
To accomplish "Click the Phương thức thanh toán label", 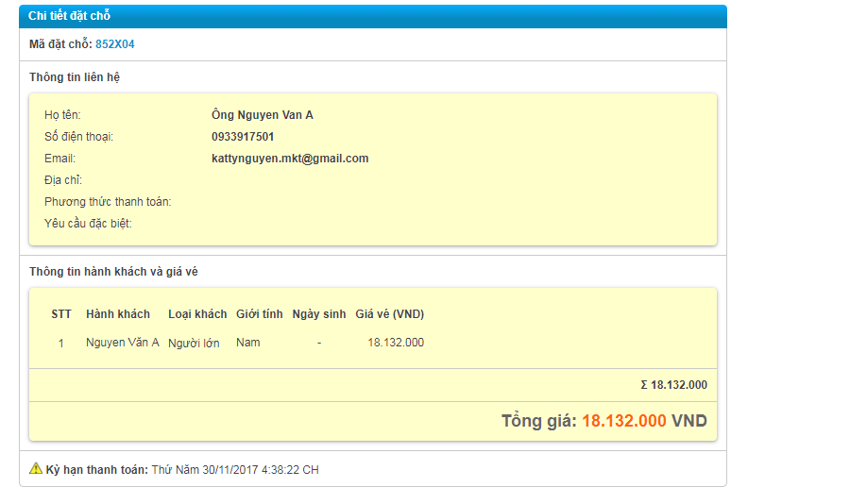I will click(108, 202).
